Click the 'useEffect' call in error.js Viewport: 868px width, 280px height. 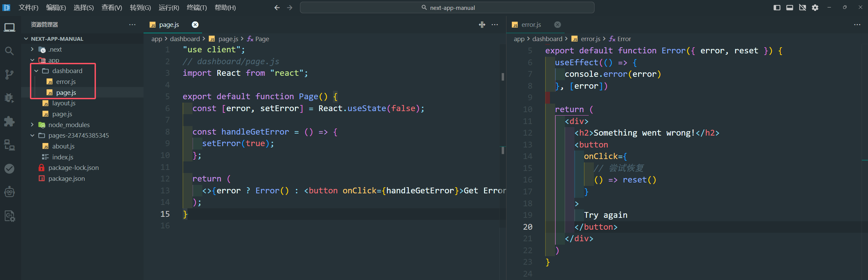coord(577,62)
